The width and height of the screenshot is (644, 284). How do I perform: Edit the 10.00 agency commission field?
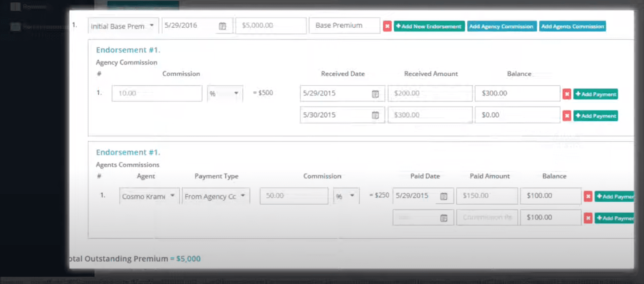click(x=157, y=93)
